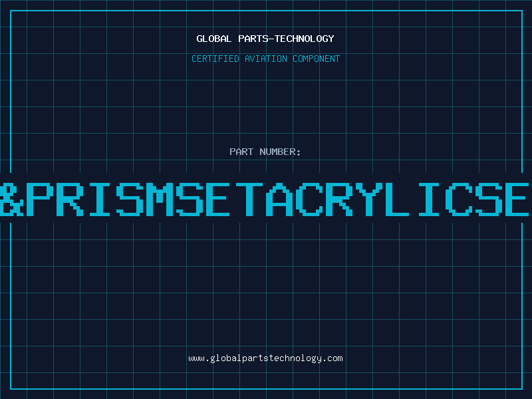Click the PART NUMBER: label
This screenshot has width=532, height=399.
pyautogui.click(x=265, y=152)
